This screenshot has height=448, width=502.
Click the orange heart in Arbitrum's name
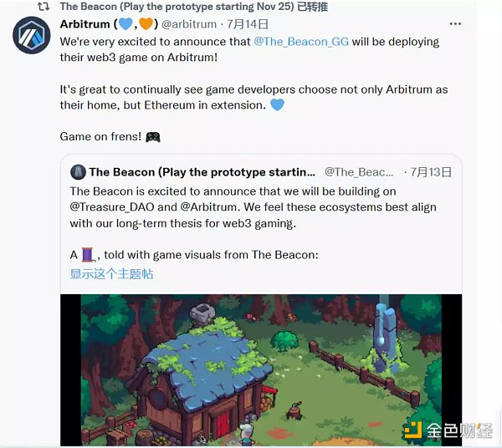[146, 24]
